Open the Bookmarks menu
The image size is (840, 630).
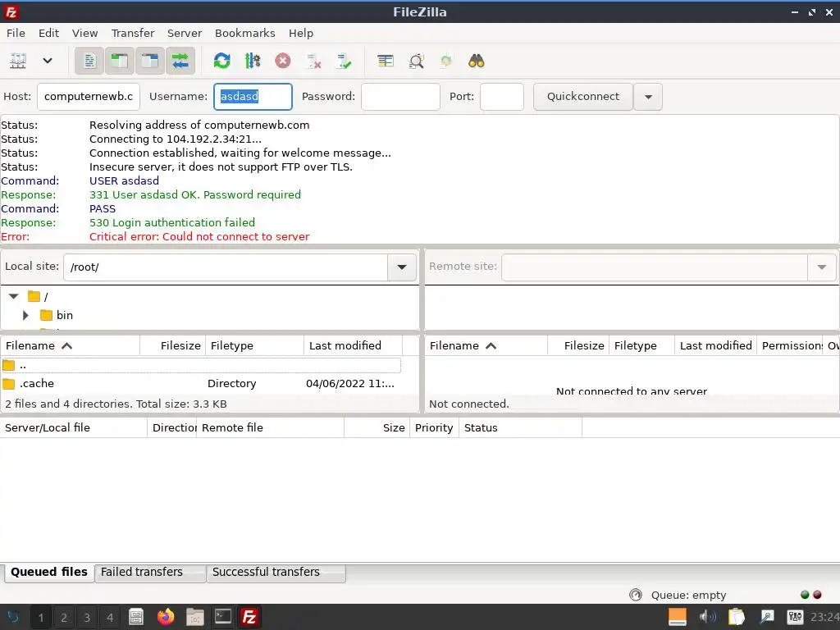click(x=244, y=33)
